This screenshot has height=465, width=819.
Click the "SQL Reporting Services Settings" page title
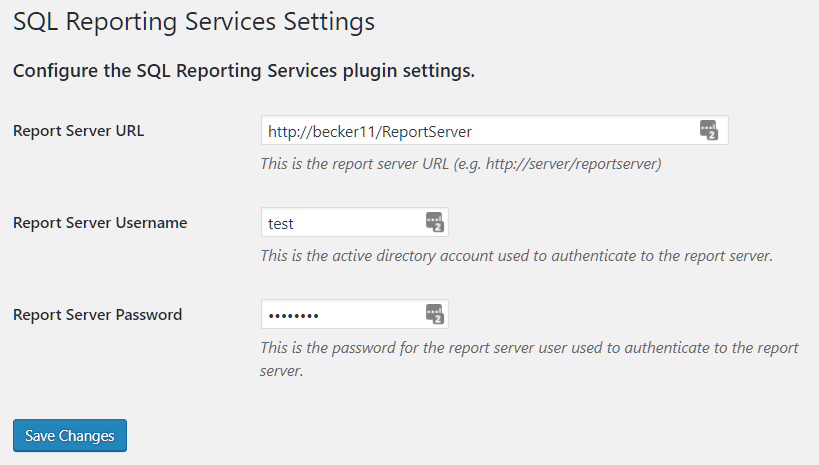point(194,21)
